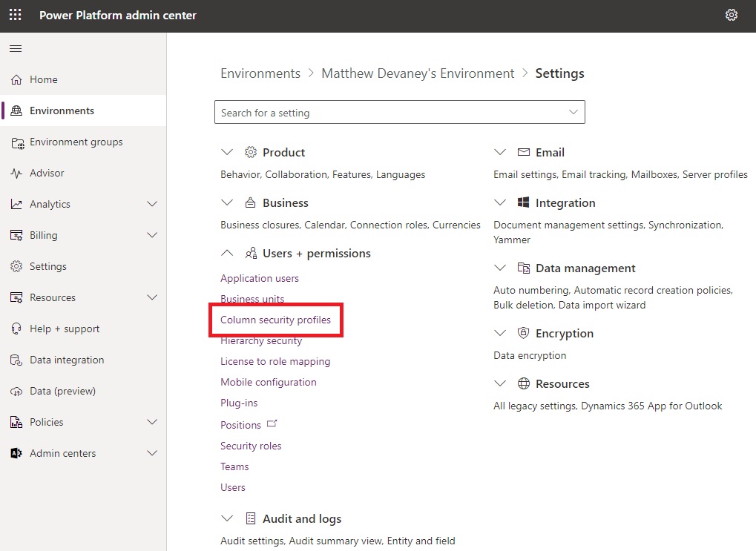This screenshot has height=551, width=756.
Task: Select the Environment groups sidebar icon
Action: click(x=17, y=142)
